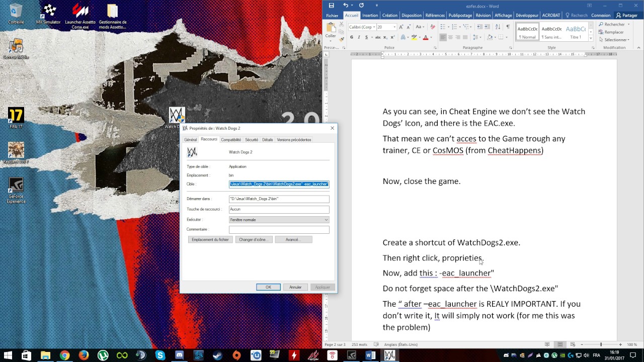Click the Save icon in Word

point(331,6)
